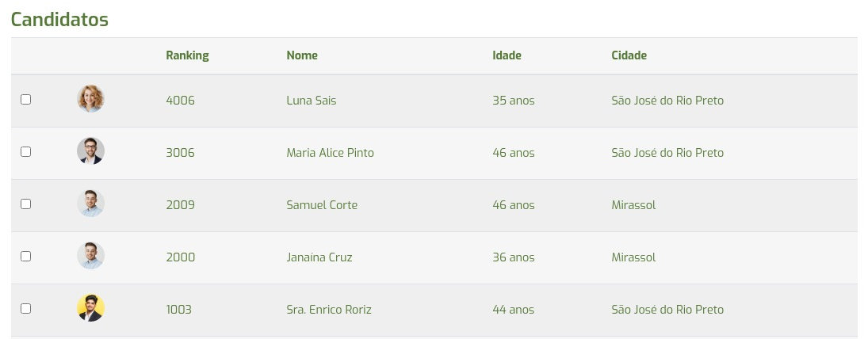868x339 pixels.
Task: Click ranking value 1003
Action: pyautogui.click(x=178, y=310)
